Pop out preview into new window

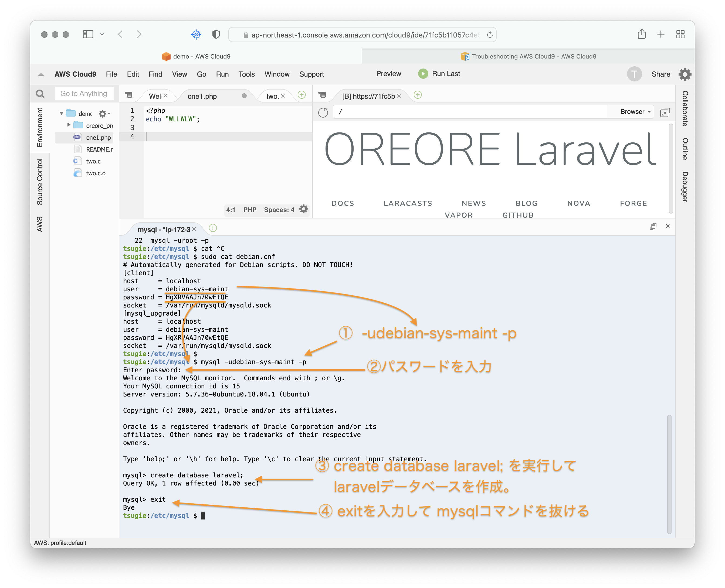664,112
